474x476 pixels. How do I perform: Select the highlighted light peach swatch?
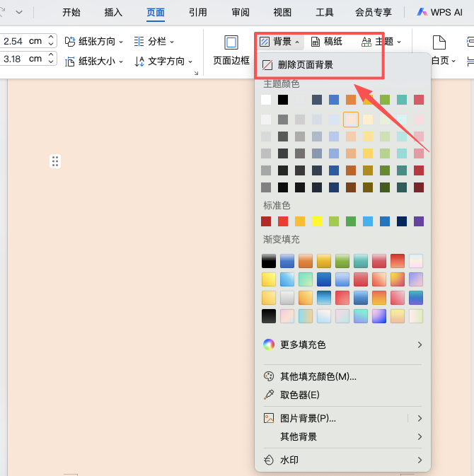pyautogui.click(x=351, y=120)
